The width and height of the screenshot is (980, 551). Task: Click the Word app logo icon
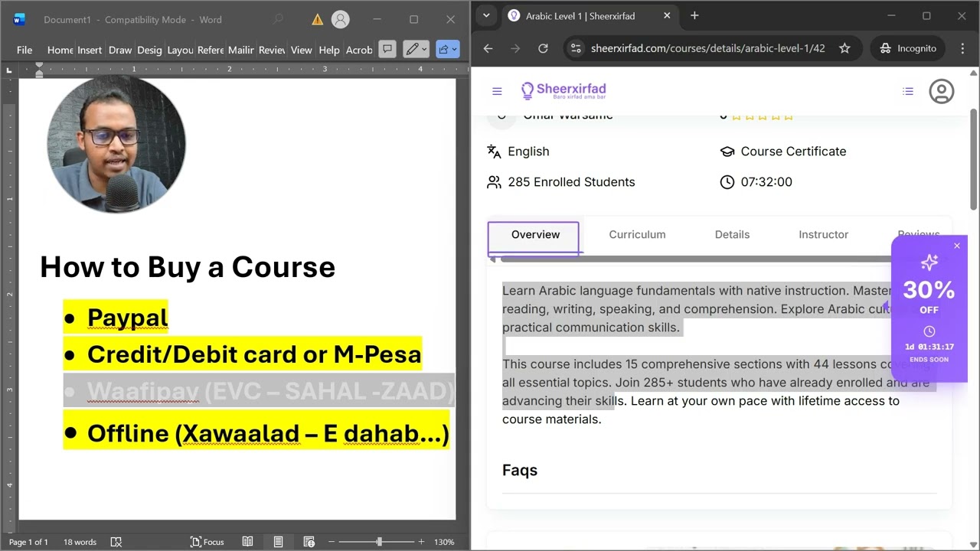coord(19,19)
